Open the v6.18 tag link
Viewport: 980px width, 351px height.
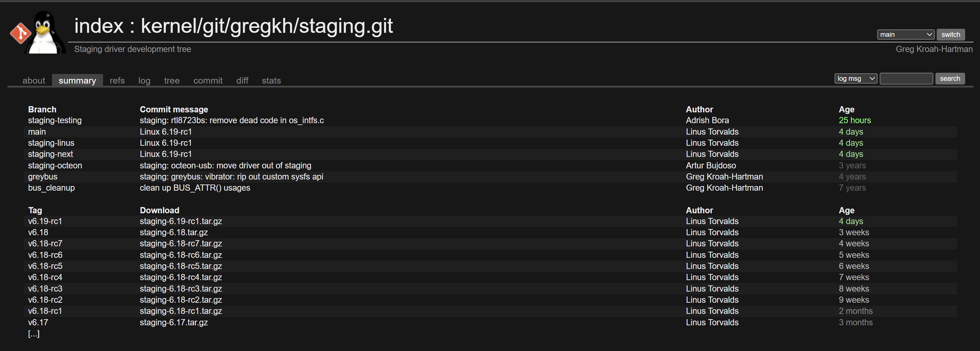coord(38,232)
